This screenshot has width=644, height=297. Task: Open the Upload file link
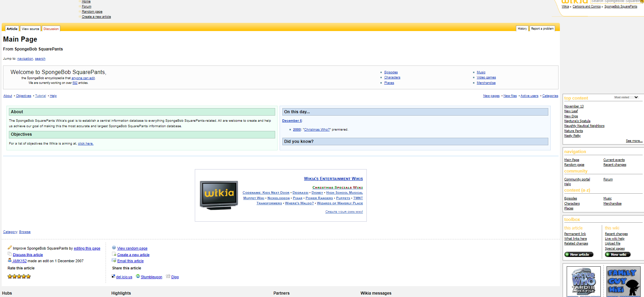click(x=613, y=243)
